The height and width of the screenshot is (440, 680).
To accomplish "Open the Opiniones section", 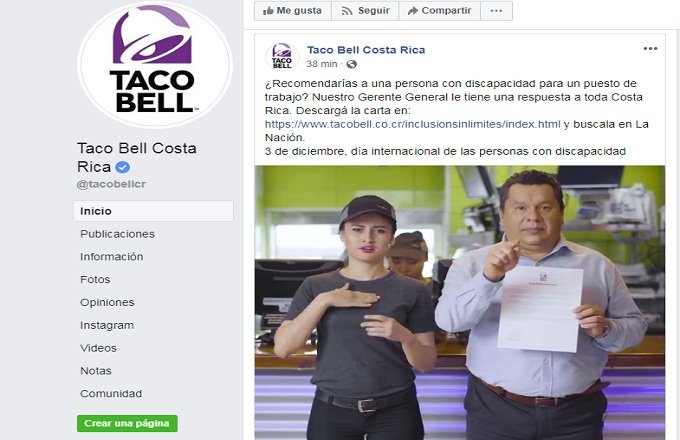I will 107,303.
